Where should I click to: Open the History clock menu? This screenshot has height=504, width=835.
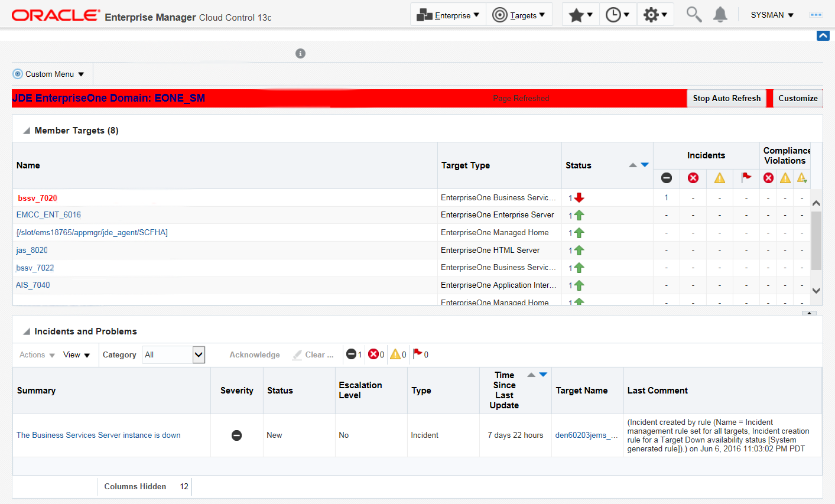click(x=618, y=15)
